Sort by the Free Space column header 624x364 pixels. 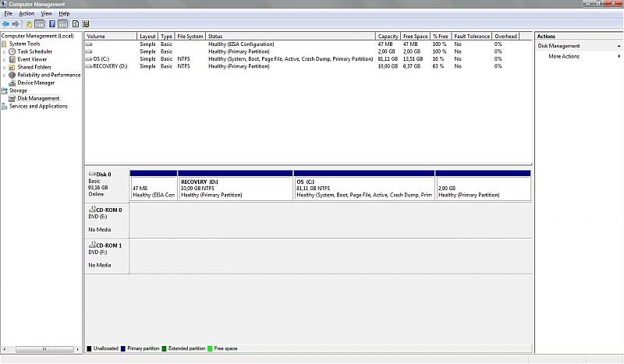click(x=415, y=37)
